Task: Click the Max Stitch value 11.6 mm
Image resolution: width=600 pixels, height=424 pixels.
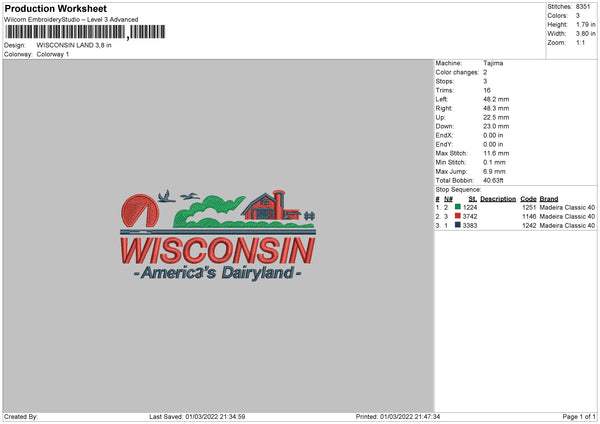Action: pyautogui.click(x=496, y=153)
